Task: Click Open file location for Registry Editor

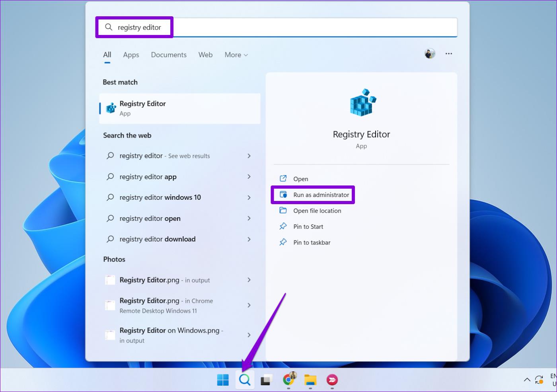Action: coord(317,211)
